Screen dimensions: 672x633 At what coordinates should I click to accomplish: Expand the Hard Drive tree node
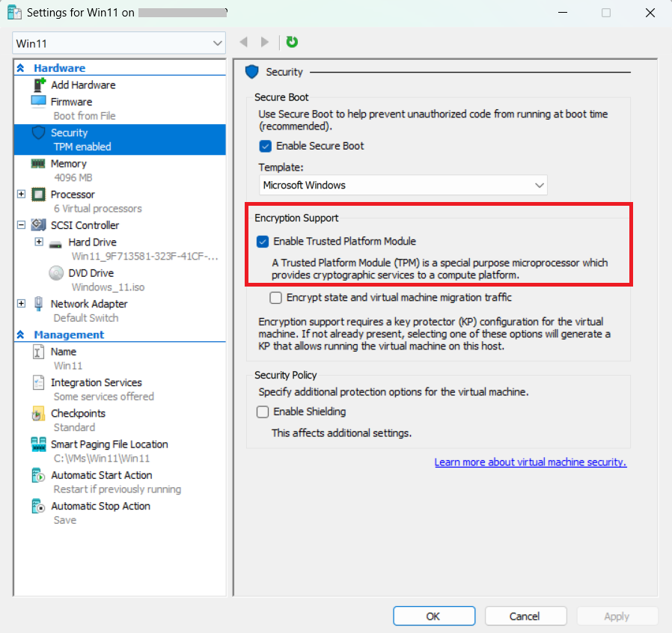point(37,242)
